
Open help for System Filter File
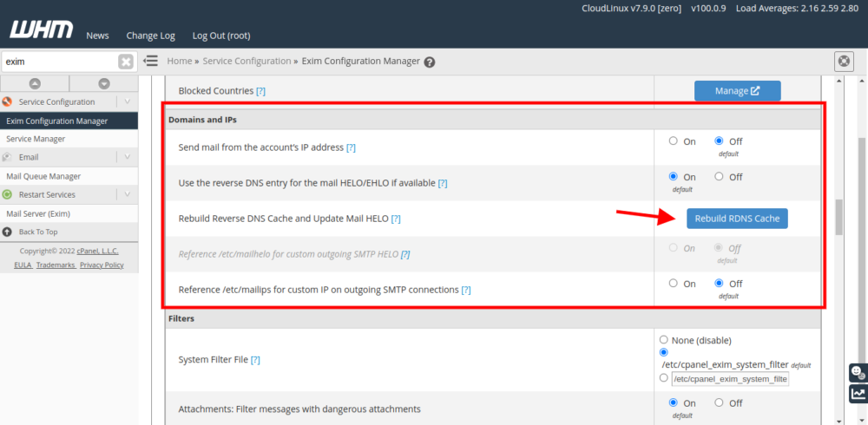tap(255, 360)
